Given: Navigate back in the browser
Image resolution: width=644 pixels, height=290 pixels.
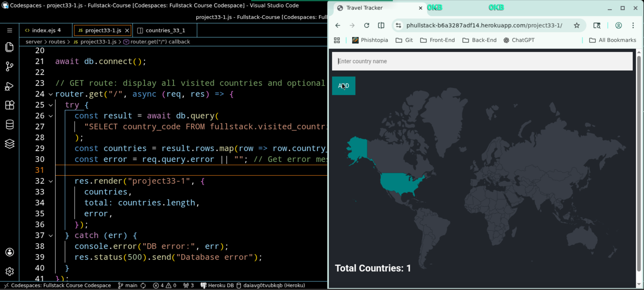Looking at the screenshot, I should tap(338, 25).
